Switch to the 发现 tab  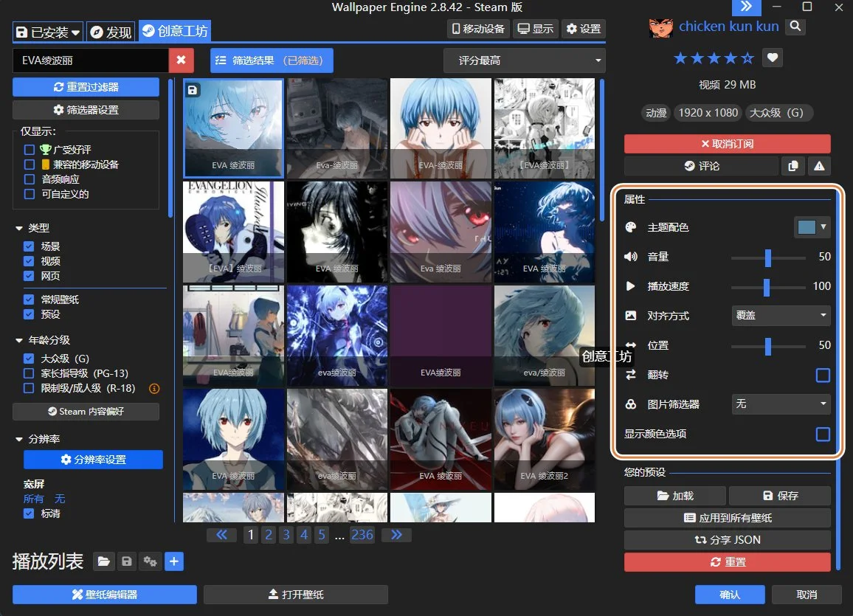pyautogui.click(x=111, y=32)
